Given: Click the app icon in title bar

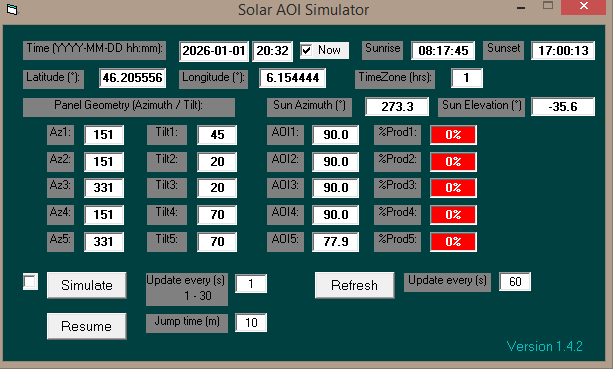Looking at the screenshot, I should (x=12, y=9).
